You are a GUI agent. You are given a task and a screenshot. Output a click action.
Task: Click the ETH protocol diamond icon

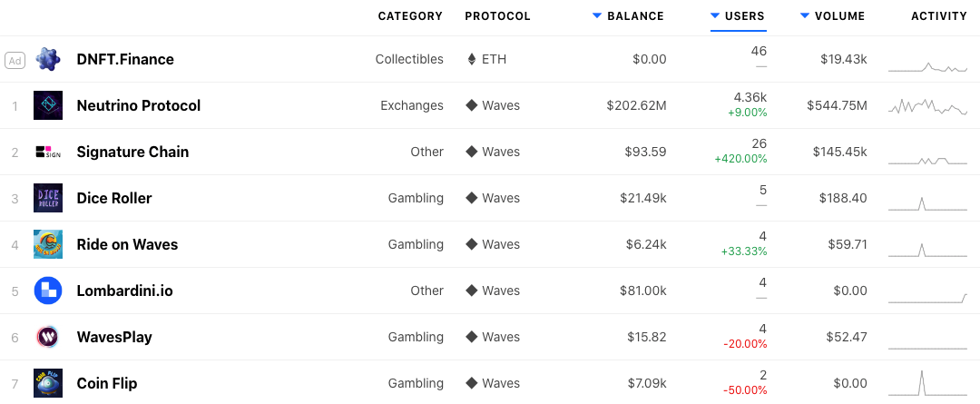coord(471,59)
